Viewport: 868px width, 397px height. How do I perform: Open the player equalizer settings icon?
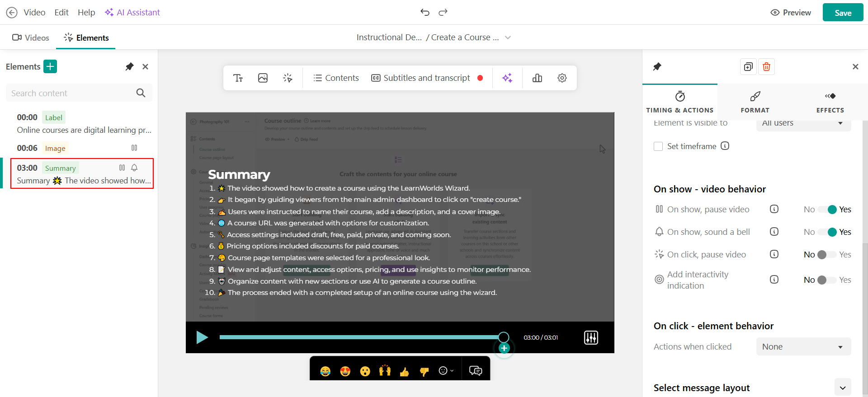591,337
